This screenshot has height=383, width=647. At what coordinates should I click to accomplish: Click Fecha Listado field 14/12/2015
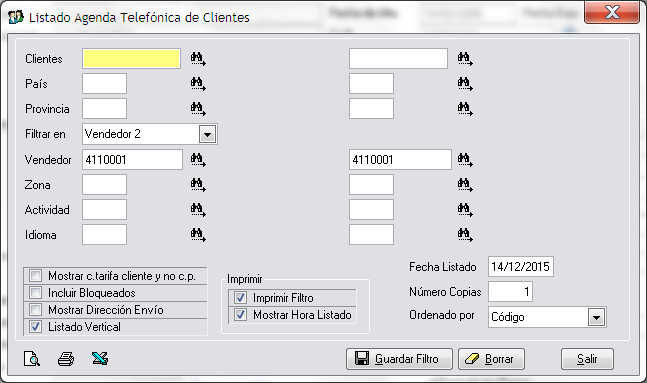tap(521, 267)
